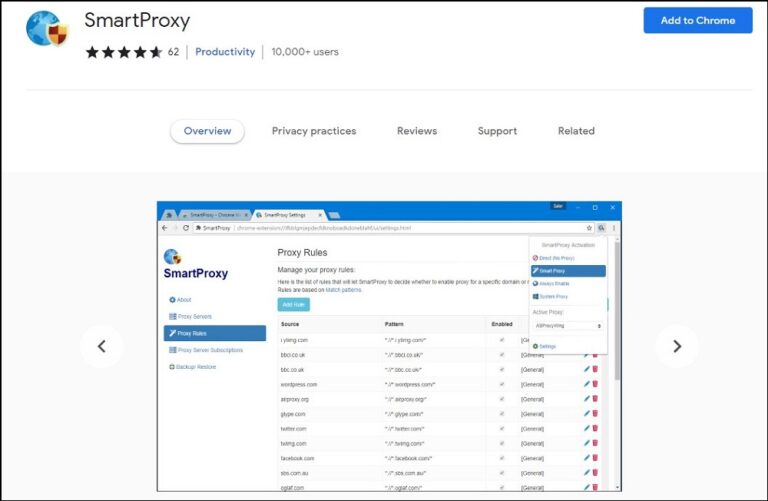
Task: Delete the bbc.co.uk rule via trash icon
Action: click(595, 369)
